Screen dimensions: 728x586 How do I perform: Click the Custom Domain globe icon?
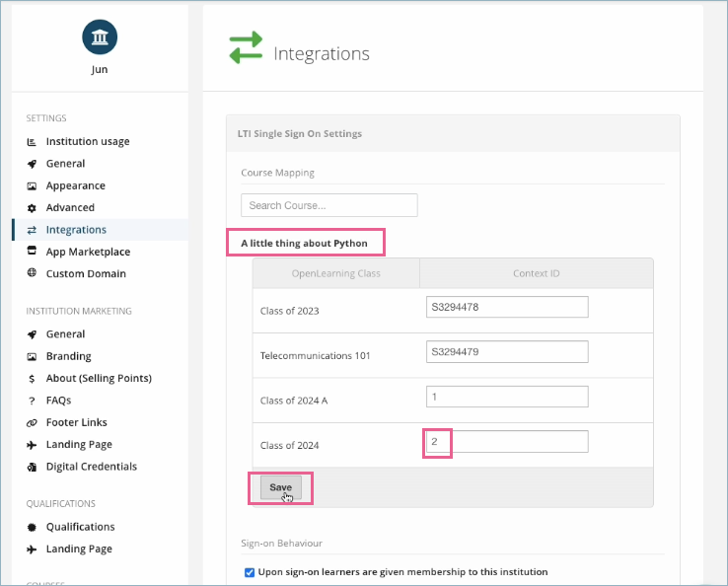(32, 273)
